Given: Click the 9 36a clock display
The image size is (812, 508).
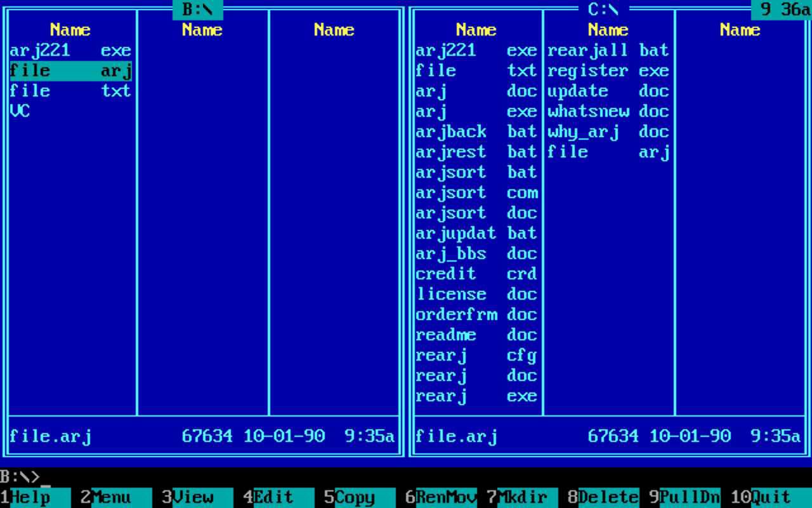Looking at the screenshot, I should coord(782,10).
